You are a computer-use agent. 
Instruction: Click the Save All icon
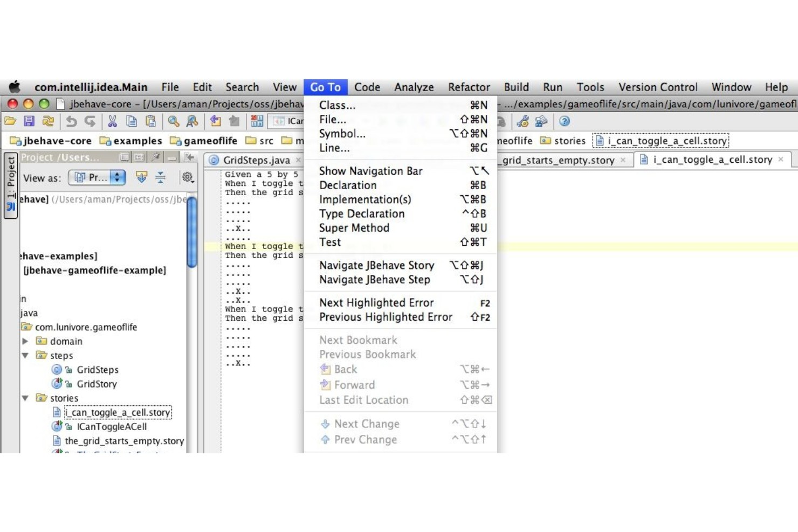(28, 121)
